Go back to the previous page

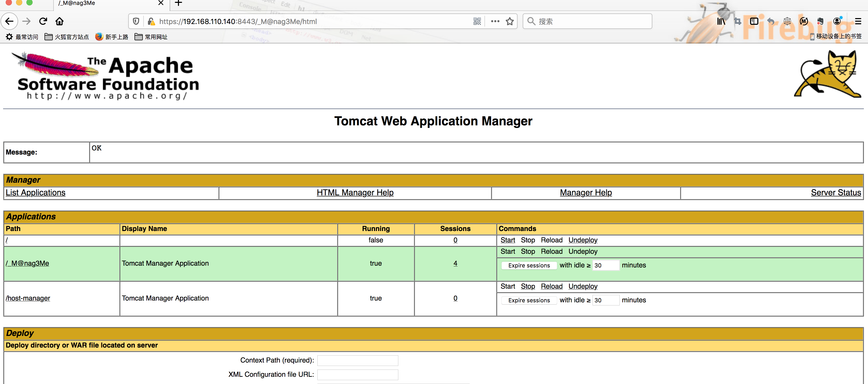10,21
